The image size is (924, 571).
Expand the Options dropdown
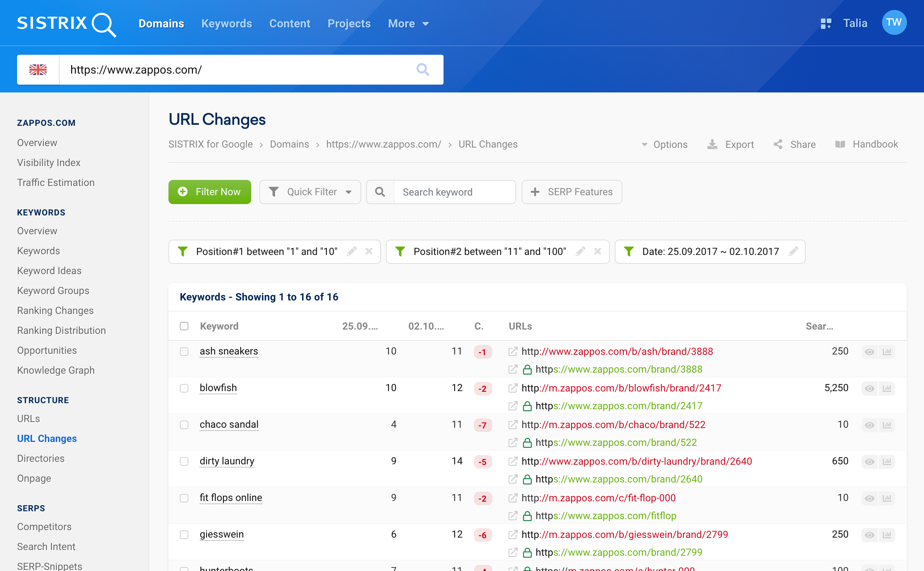(x=664, y=144)
